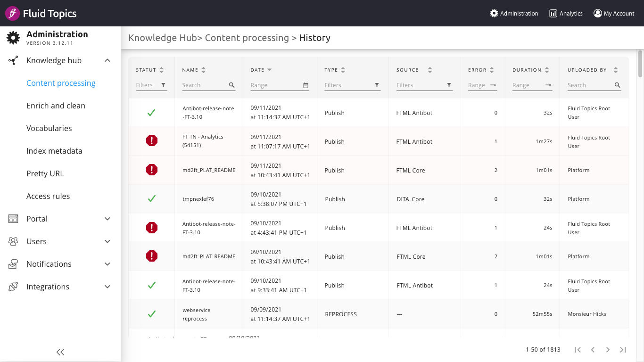Click the 'REPROCESS' type cell
Screen dimensions: 644x362
click(x=341, y=314)
